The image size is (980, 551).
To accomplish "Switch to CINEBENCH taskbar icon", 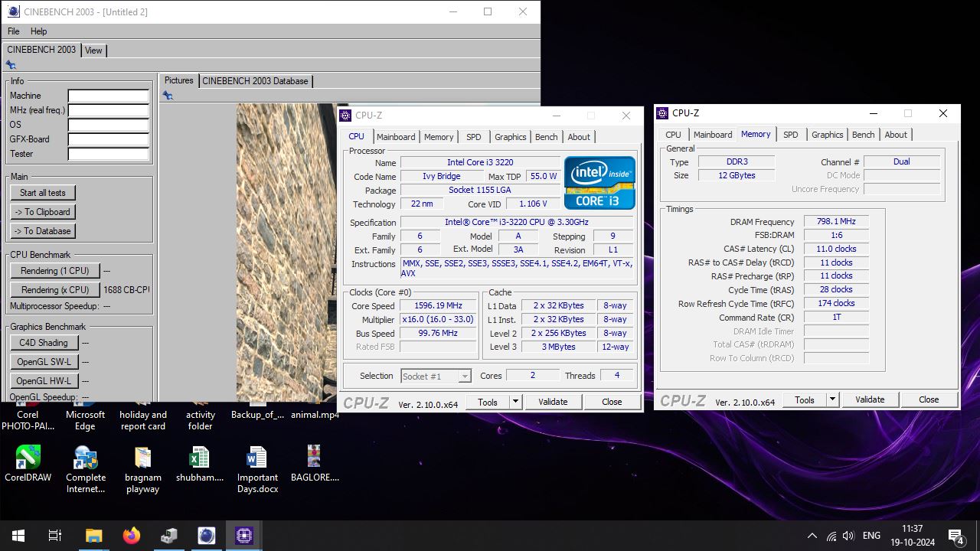I will coord(206,536).
